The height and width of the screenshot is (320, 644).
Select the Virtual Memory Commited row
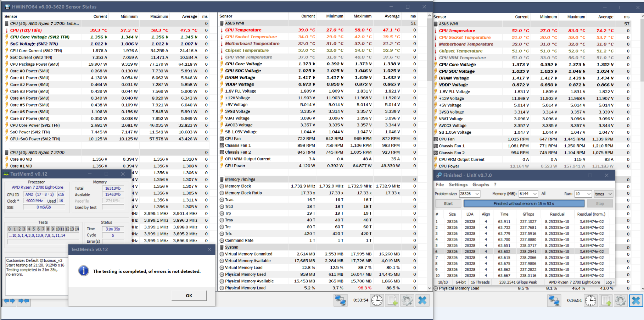(x=318, y=254)
